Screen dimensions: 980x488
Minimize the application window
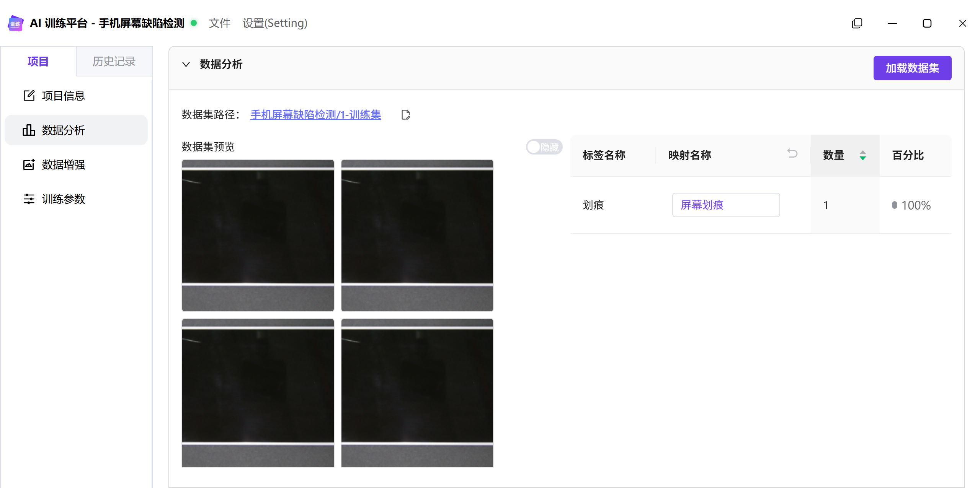[892, 23]
